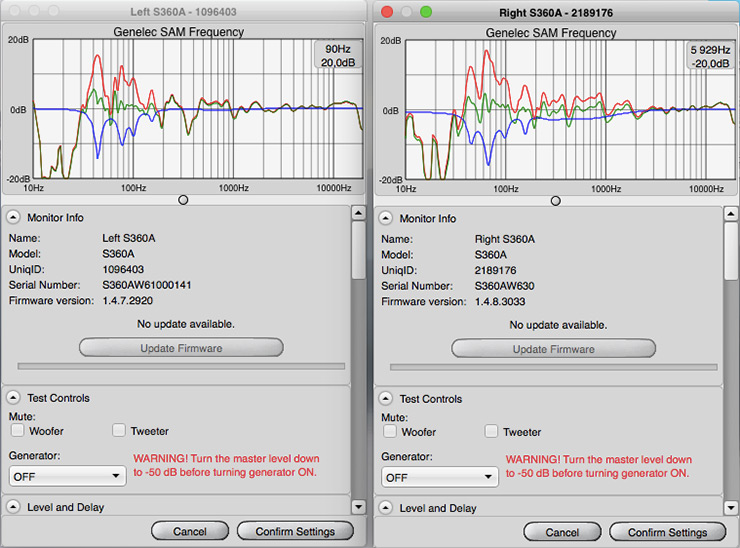Click the scrollbar thumb in Left S360A panel

[x=359, y=250]
